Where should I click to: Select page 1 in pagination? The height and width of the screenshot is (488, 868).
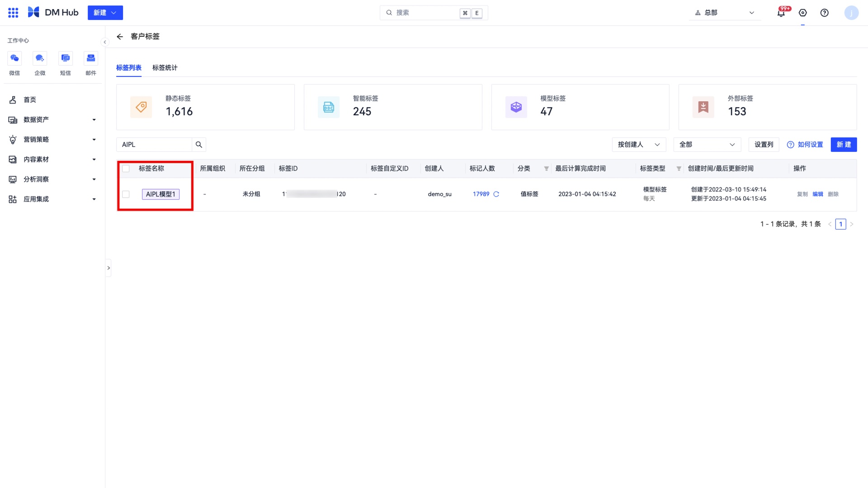pyautogui.click(x=841, y=224)
